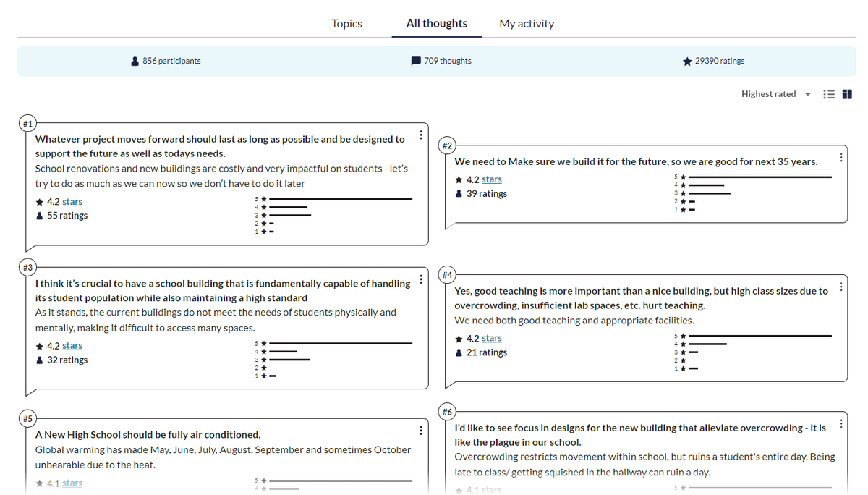
Task: Click the rating distribution chart on thought #3
Action: pyautogui.click(x=333, y=359)
